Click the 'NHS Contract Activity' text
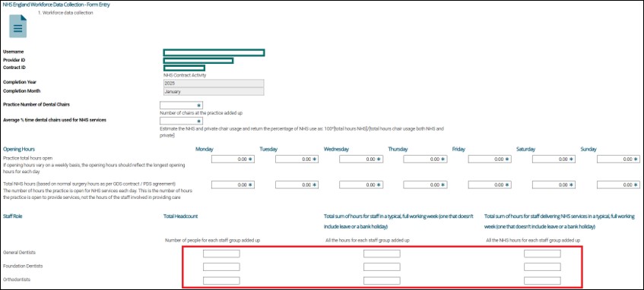Screen dimensions: 644x290 pyautogui.click(x=185, y=75)
